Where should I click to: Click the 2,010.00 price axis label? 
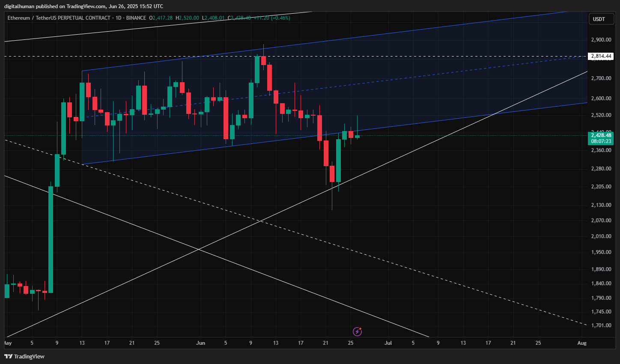(601, 236)
